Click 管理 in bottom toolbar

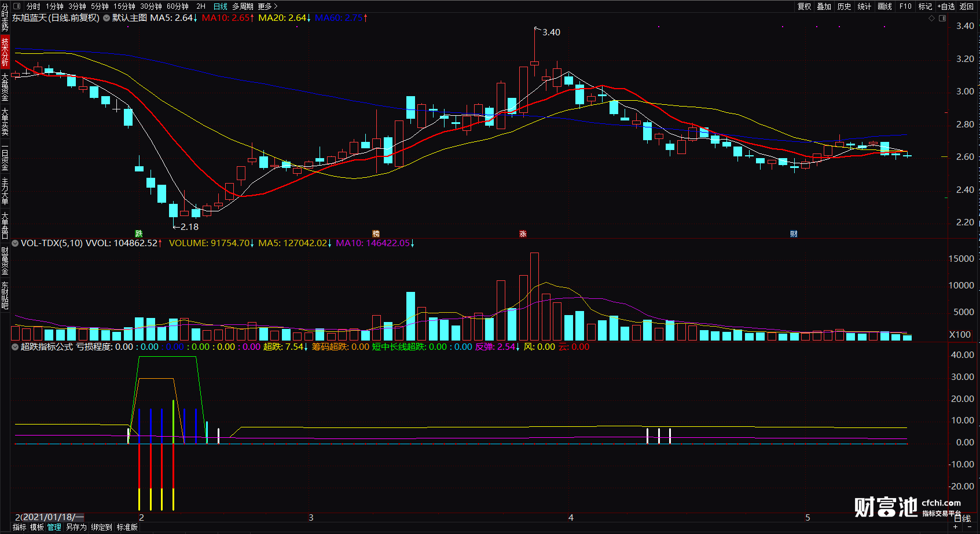[x=54, y=527]
